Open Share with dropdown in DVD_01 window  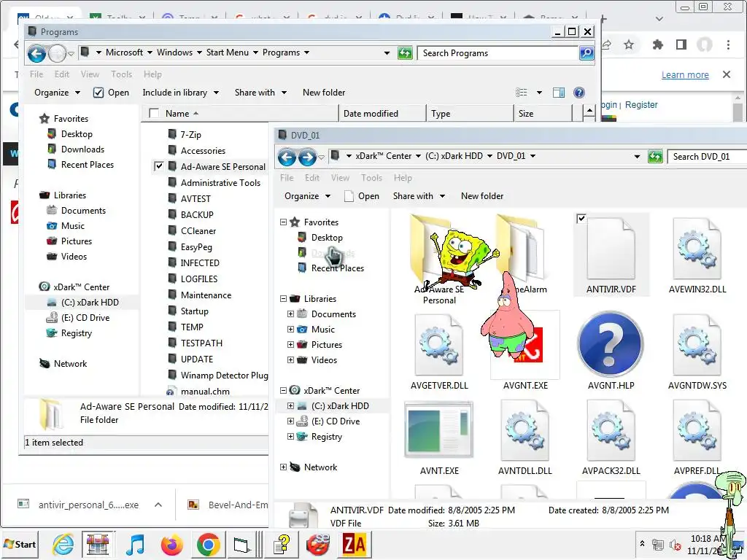pyautogui.click(x=419, y=196)
